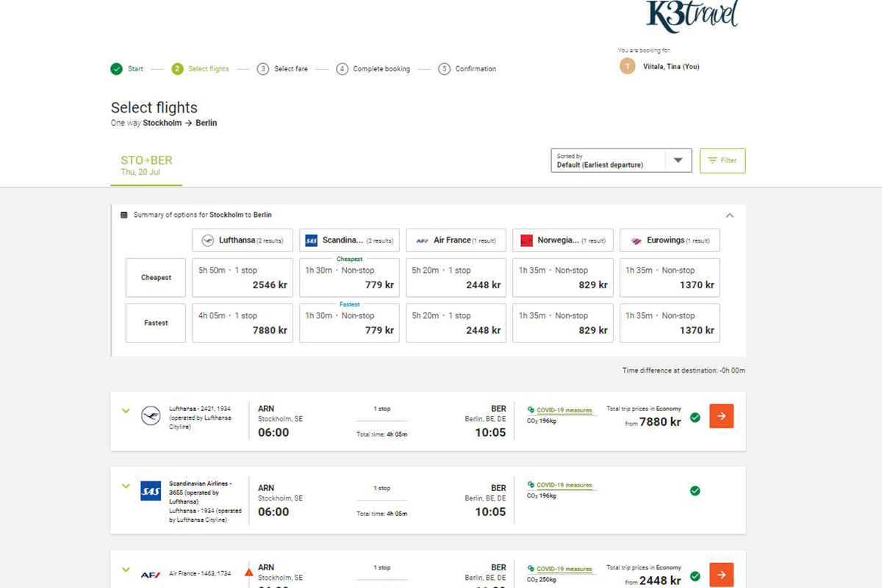Click the Air France logo in the flight row
Image resolution: width=882 pixels, height=588 pixels.
click(151, 574)
